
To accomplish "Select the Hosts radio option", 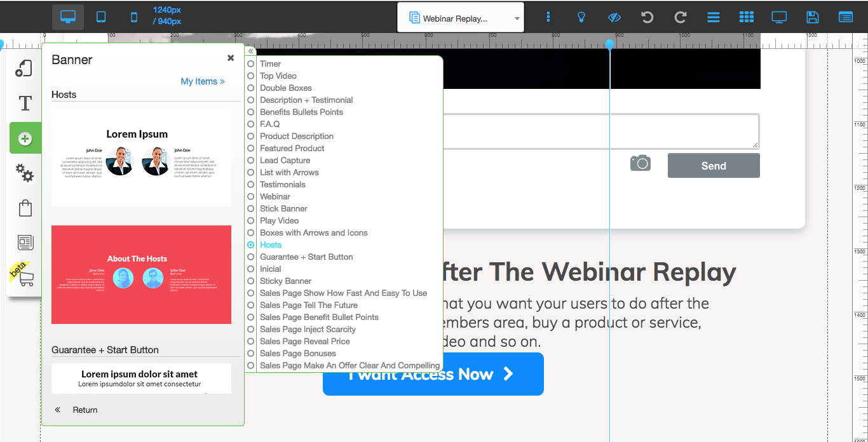I will [251, 244].
